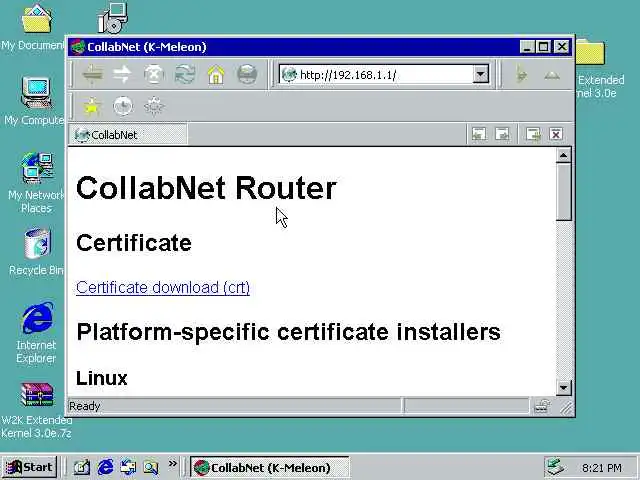Go forward with the Forward arrow button
The width and height of the screenshot is (640, 480).
[122, 75]
